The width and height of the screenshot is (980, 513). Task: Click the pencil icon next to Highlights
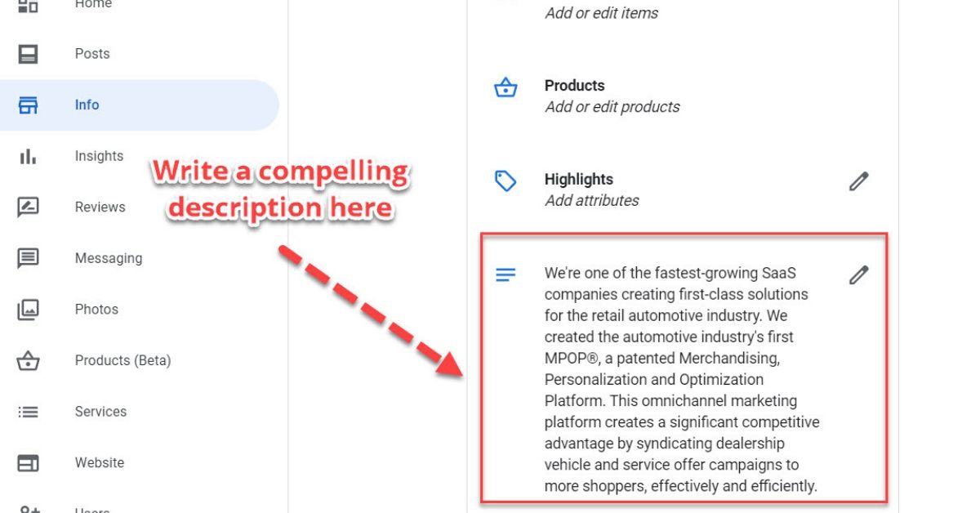click(x=857, y=181)
